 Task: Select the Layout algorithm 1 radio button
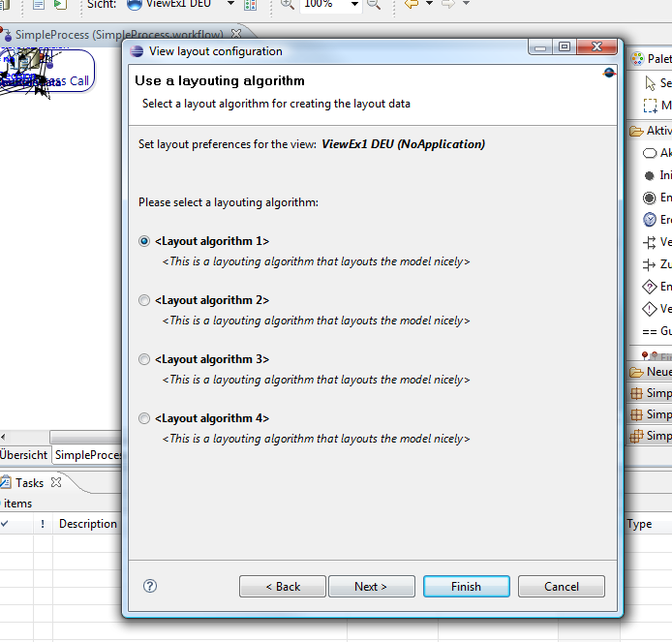pos(144,241)
